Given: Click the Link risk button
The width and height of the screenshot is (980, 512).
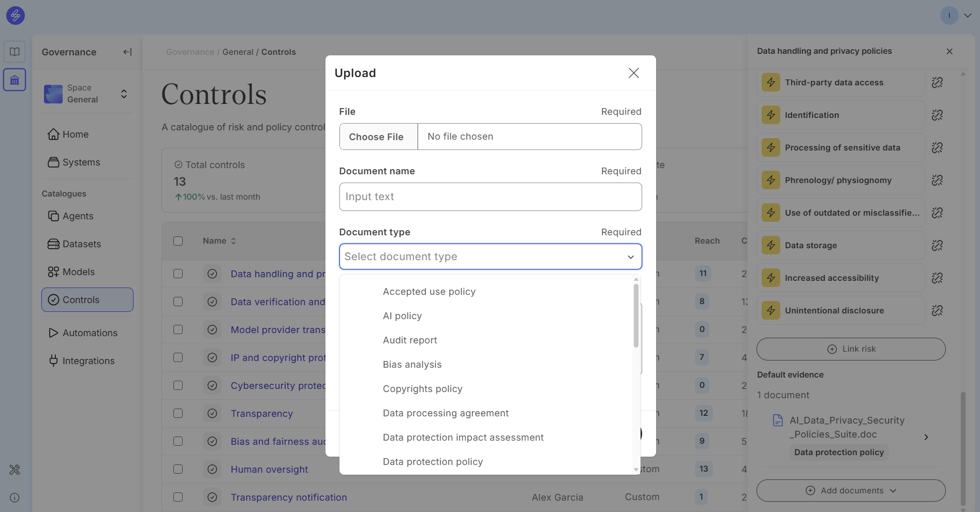Looking at the screenshot, I should point(851,349).
